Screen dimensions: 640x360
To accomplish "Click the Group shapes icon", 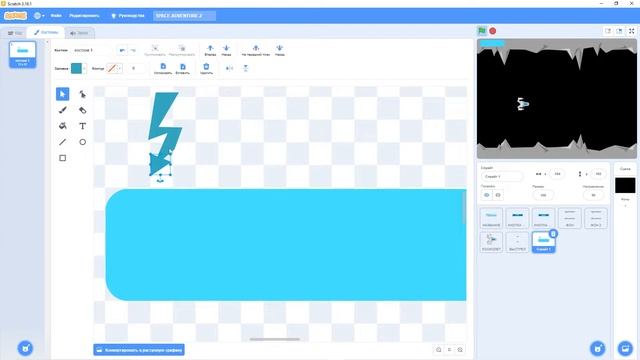I will coord(155,51).
